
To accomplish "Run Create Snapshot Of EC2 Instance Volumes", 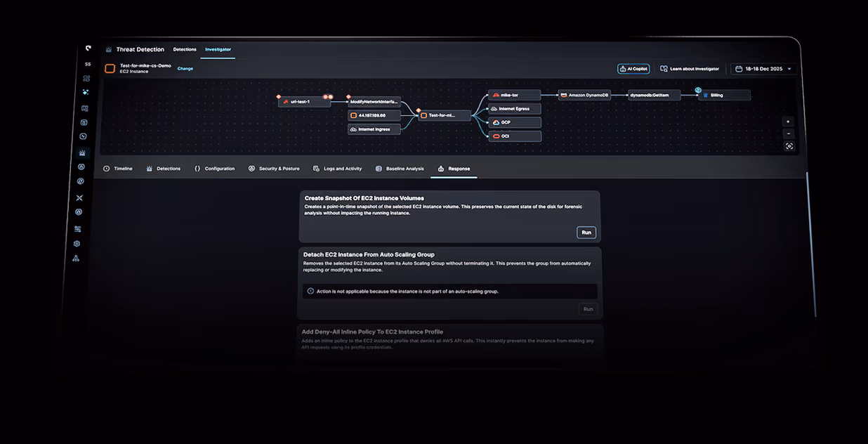I will tap(586, 233).
